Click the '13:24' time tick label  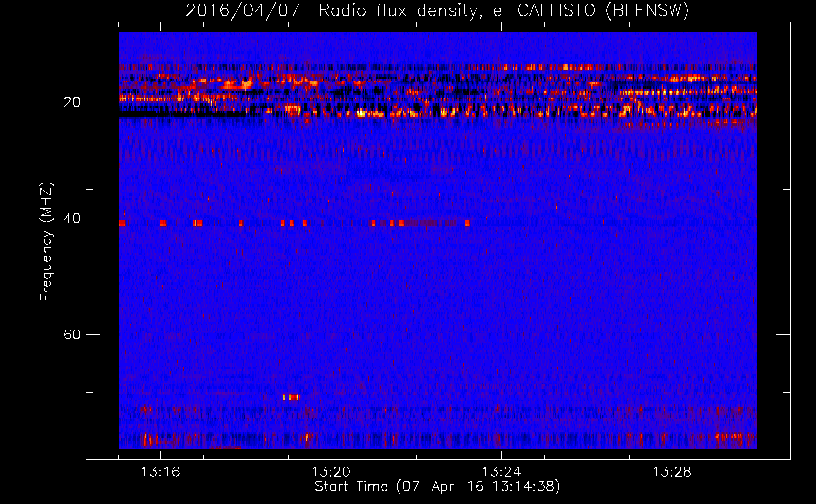click(501, 472)
